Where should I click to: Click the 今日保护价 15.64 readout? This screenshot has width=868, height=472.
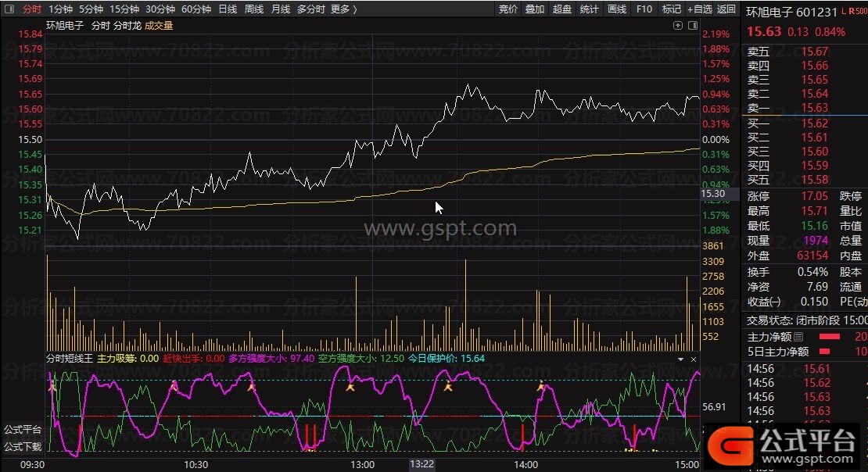click(x=447, y=359)
